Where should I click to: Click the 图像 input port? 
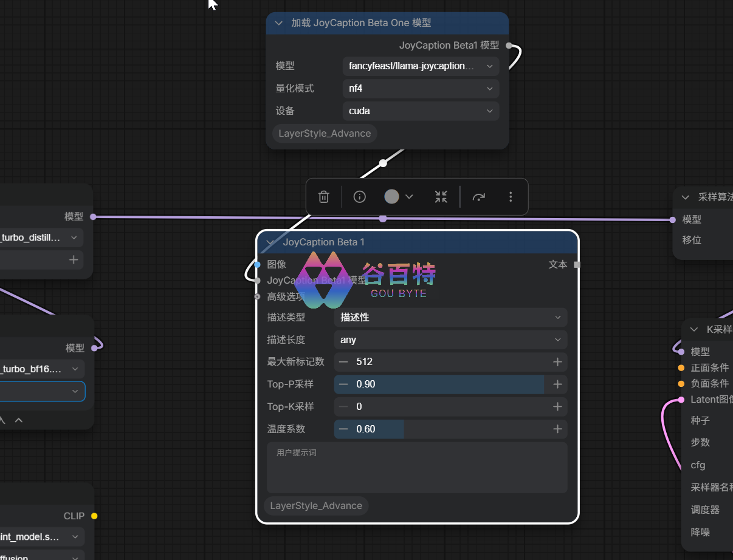click(x=258, y=265)
